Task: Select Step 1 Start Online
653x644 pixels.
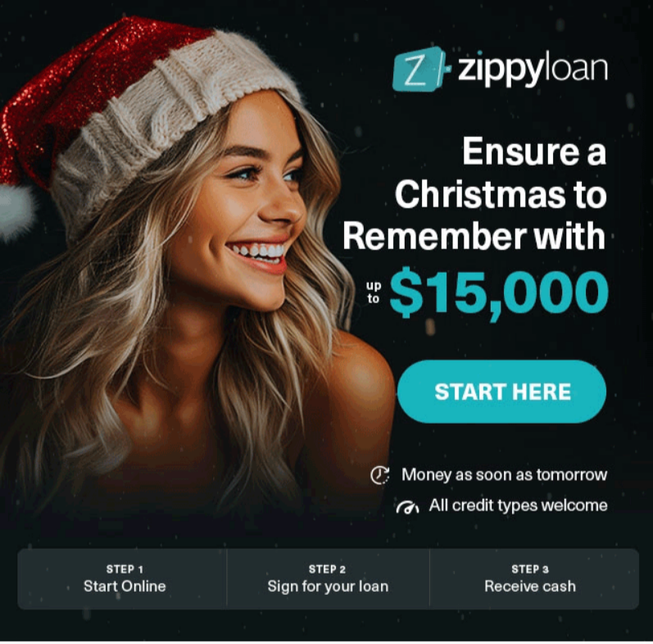Action: coord(125,579)
